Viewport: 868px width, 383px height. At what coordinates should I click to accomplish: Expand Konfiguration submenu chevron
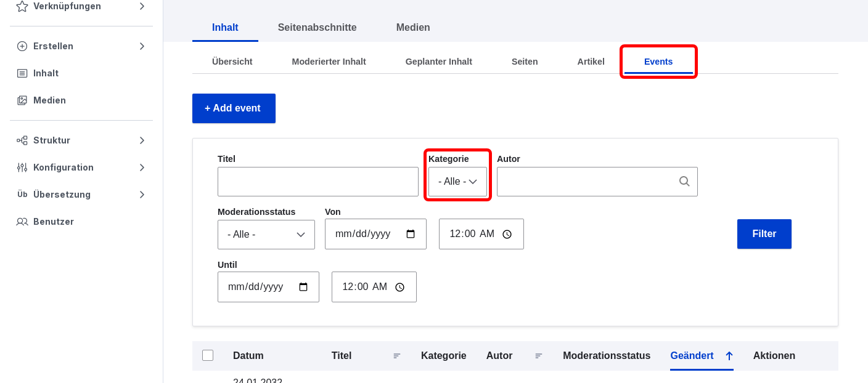(x=142, y=167)
